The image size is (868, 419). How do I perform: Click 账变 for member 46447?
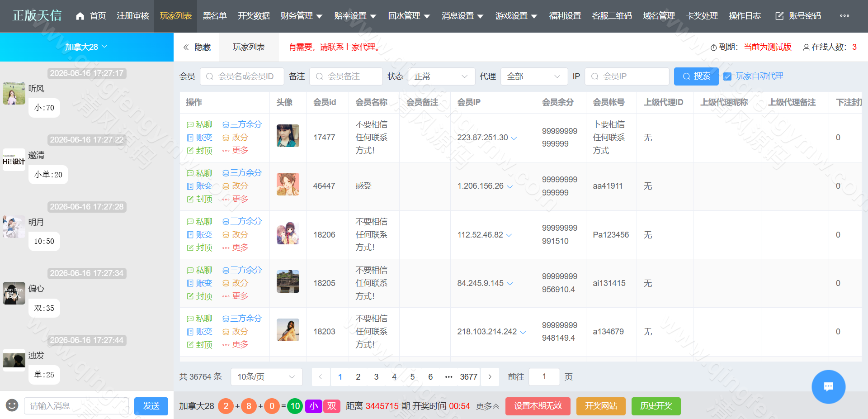click(x=199, y=186)
